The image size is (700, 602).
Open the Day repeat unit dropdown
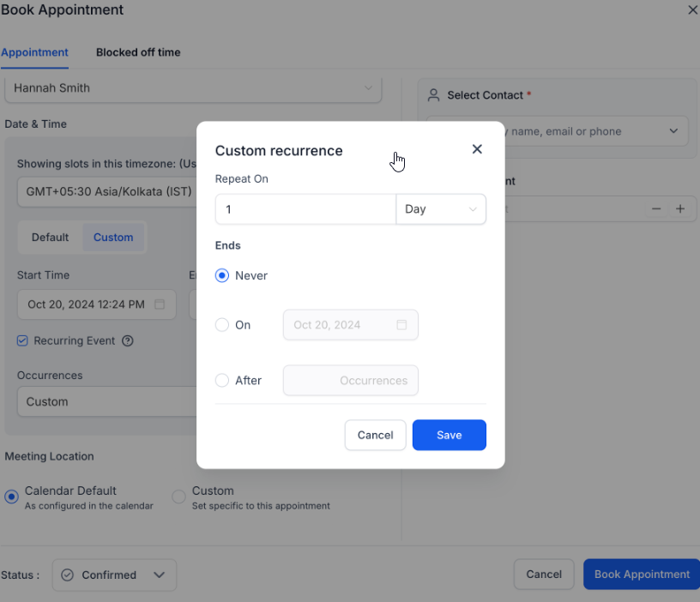(441, 209)
